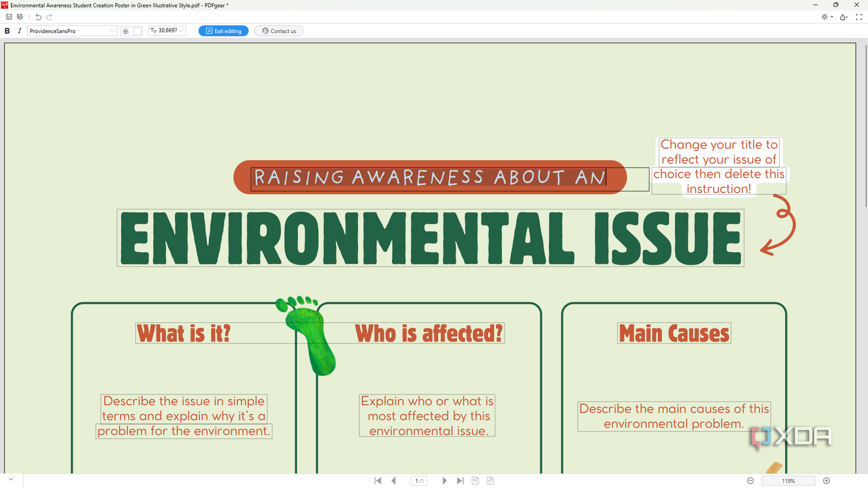868x488 pixels.
Task: Click the page number field 1/1
Action: coord(419,481)
